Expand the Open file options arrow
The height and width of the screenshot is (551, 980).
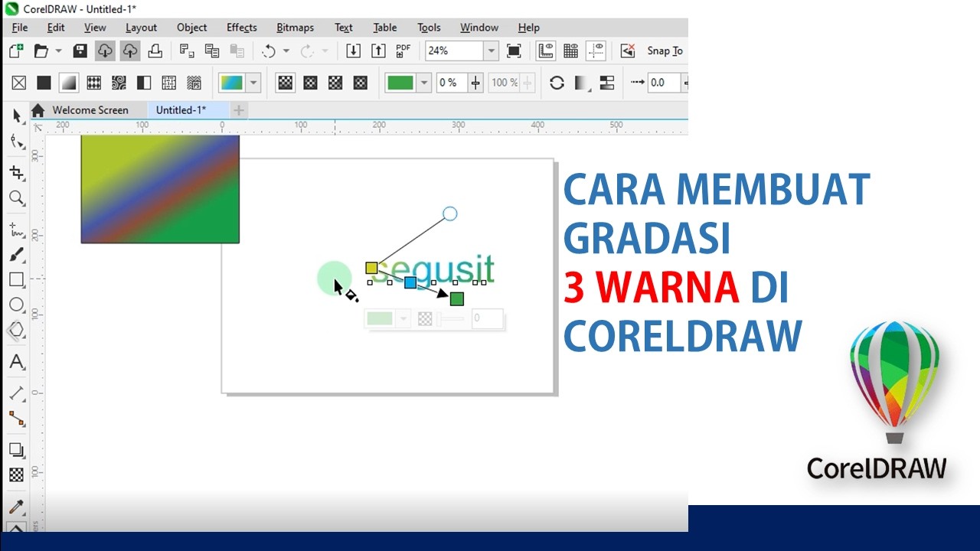point(59,51)
